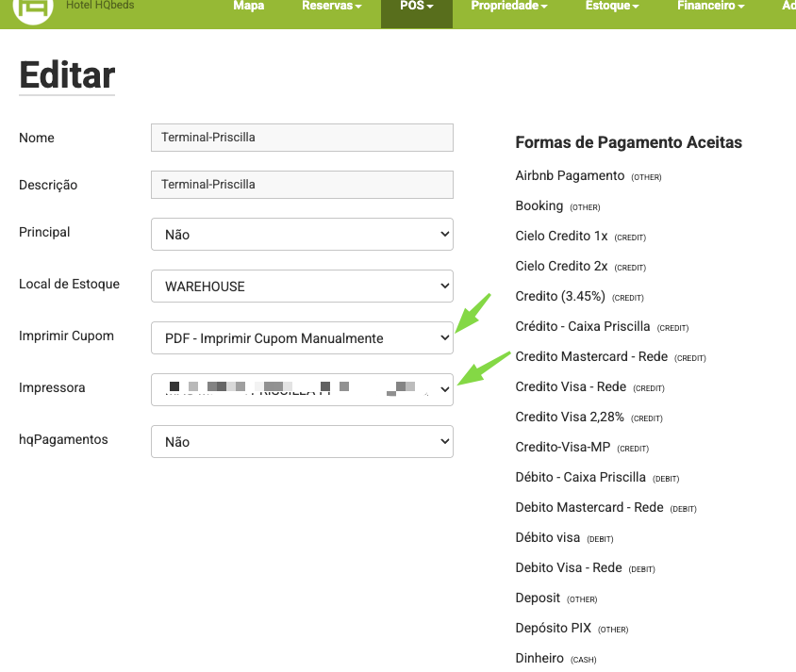Screen dimensions: 796x672
Task: Expand the Reservas dropdown menu
Action: click(x=331, y=7)
